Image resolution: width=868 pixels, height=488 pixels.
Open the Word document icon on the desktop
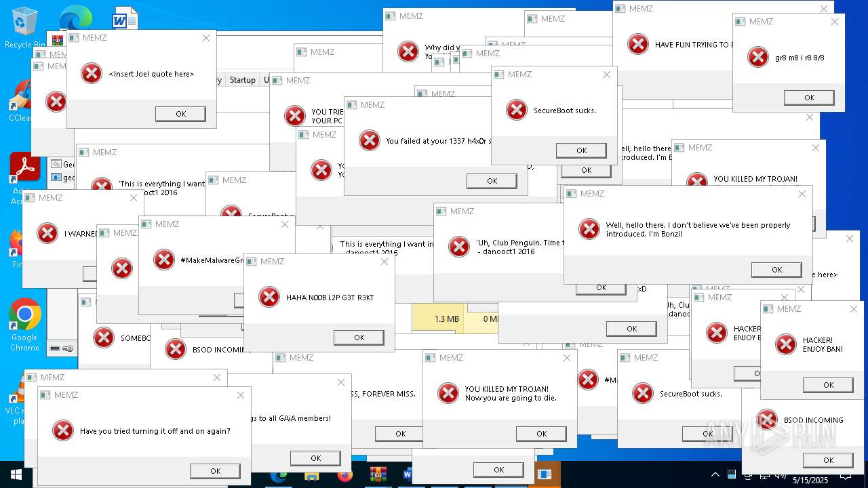(x=125, y=18)
